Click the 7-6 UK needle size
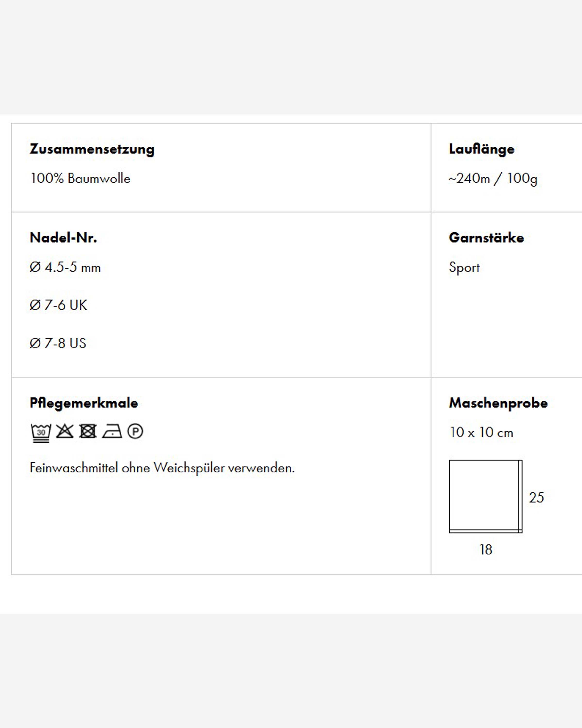The width and height of the screenshot is (582, 728). coord(58,305)
